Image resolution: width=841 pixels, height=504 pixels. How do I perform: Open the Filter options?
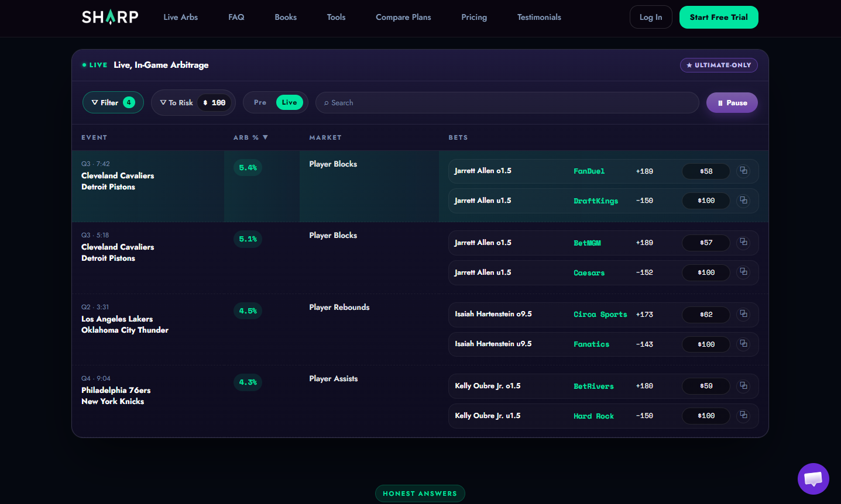[x=113, y=102]
